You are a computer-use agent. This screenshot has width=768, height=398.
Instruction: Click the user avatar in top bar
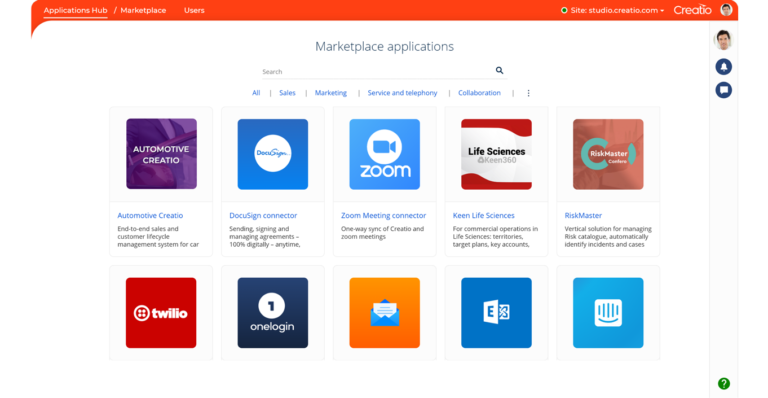(x=726, y=9)
